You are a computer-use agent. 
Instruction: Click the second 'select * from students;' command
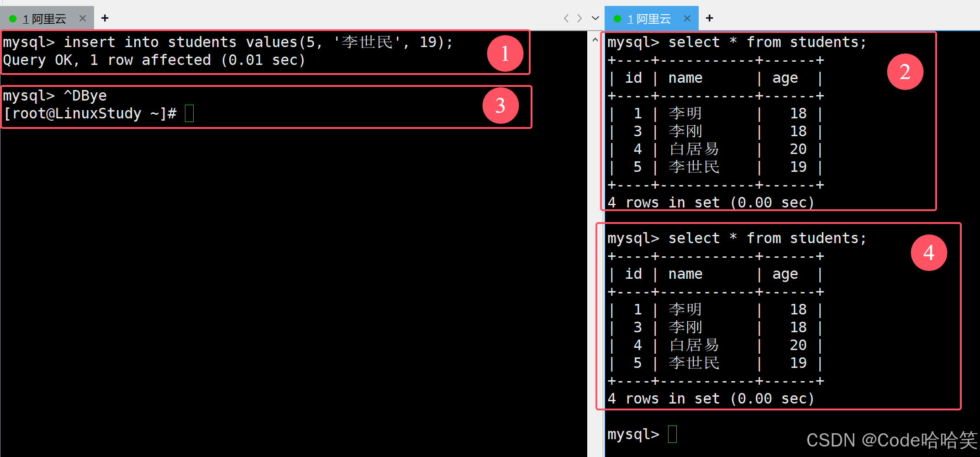[x=737, y=239]
